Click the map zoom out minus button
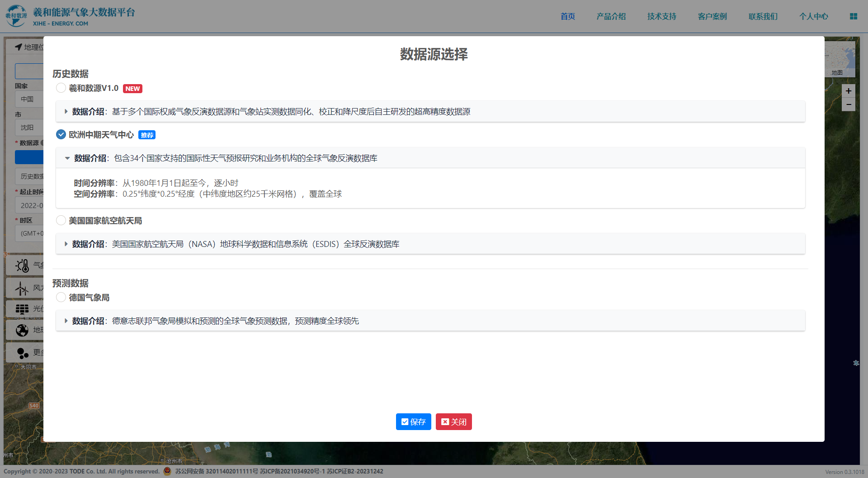Image resolution: width=868 pixels, height=478 pixels. [848, 104]
